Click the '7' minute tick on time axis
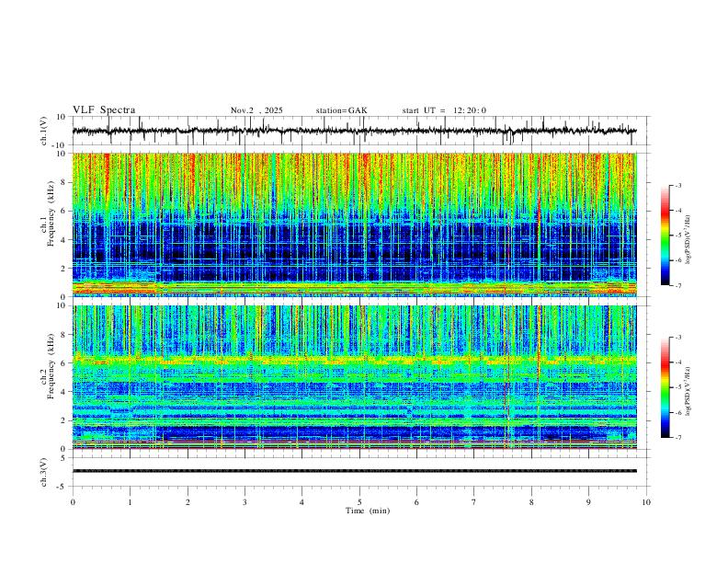 click(x=474, y=502)
